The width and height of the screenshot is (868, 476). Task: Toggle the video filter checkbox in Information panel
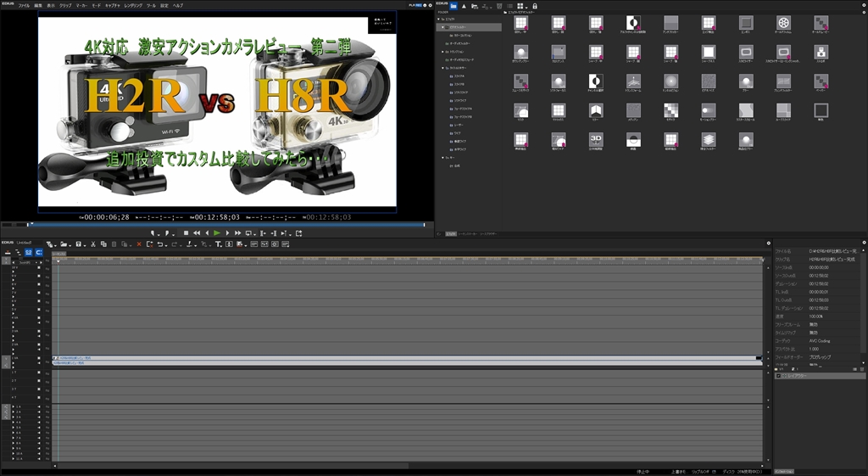(779, 375)
